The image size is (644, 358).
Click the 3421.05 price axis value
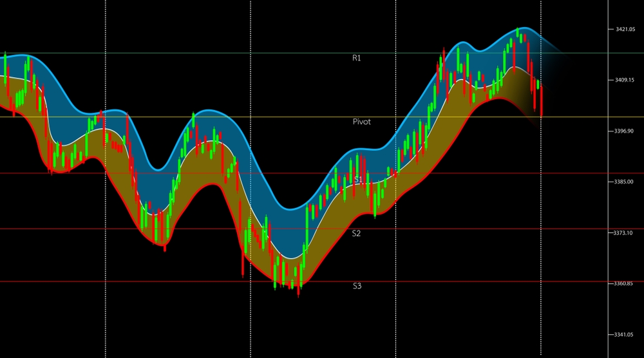(x=625, y=30)
